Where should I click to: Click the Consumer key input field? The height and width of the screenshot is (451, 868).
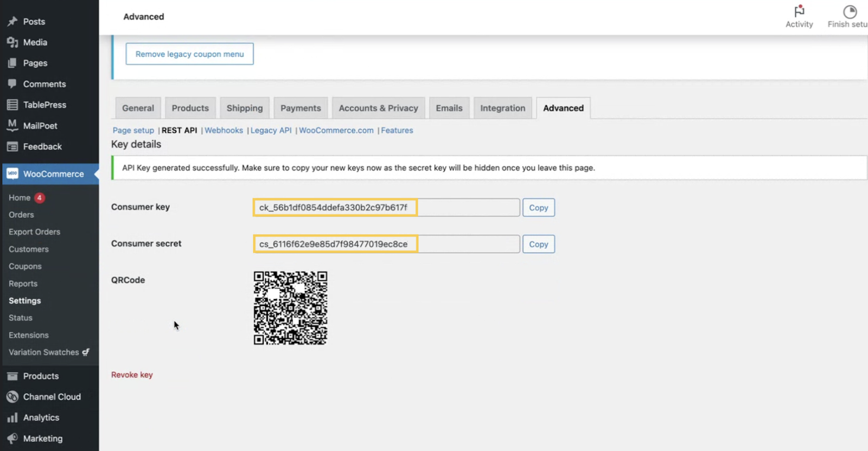(x=387, y=208)
